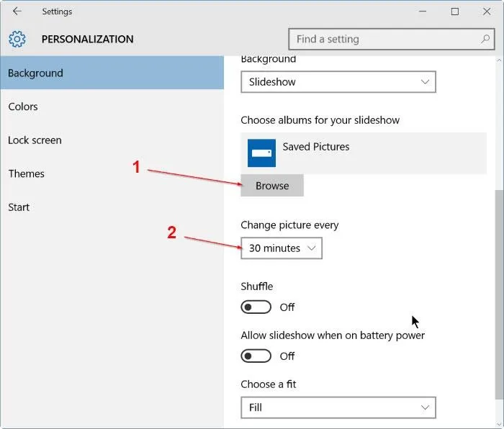Open the Lock screen settings page

pyautogui.click(x=35, y=140)
